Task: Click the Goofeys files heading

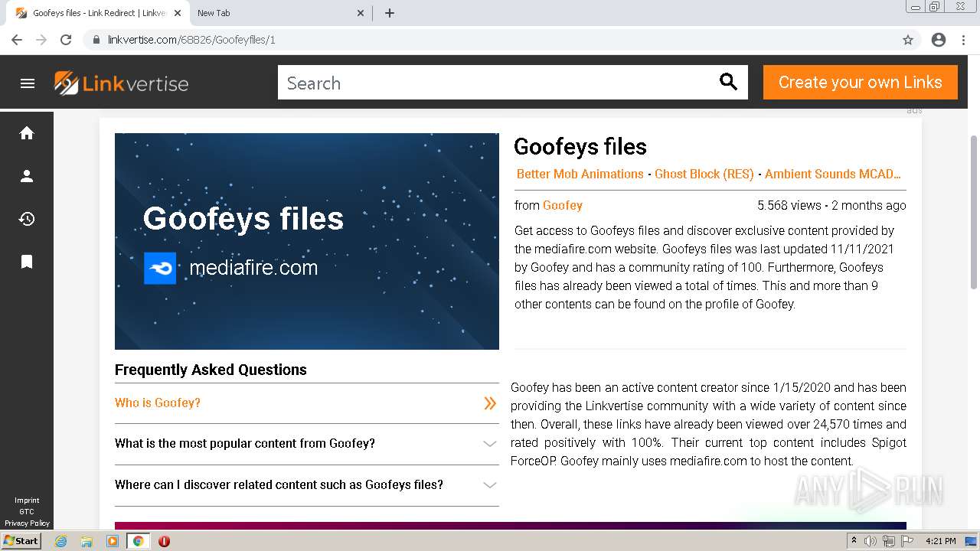Action: (x=580, y=147)
